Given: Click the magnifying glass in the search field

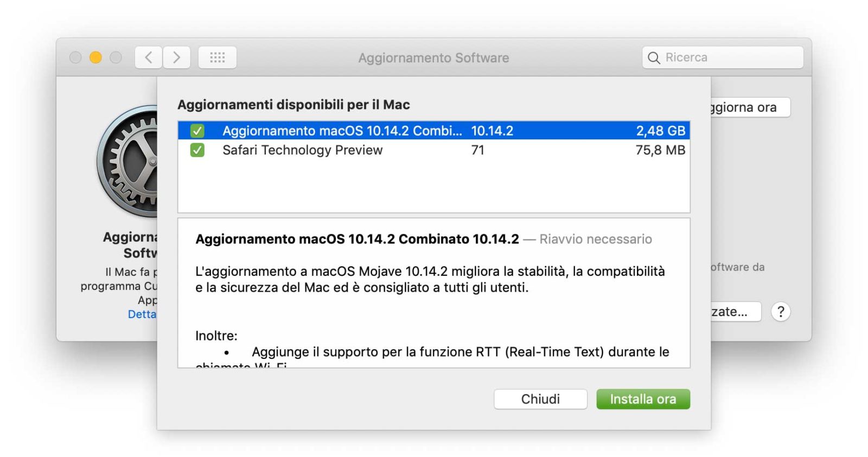Looking at the screenshot, I should coord(653,57).
